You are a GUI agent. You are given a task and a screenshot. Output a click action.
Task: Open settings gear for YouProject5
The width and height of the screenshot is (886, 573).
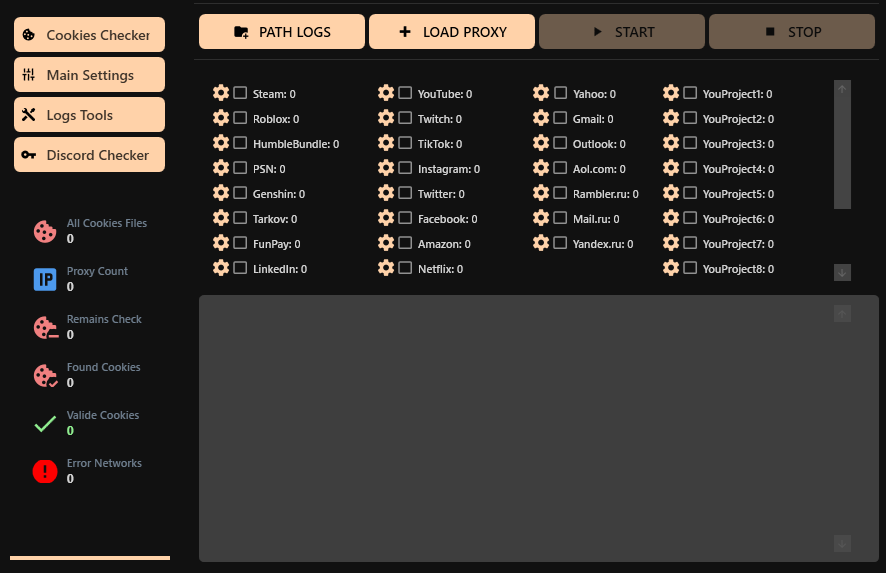tap(671, 193)
